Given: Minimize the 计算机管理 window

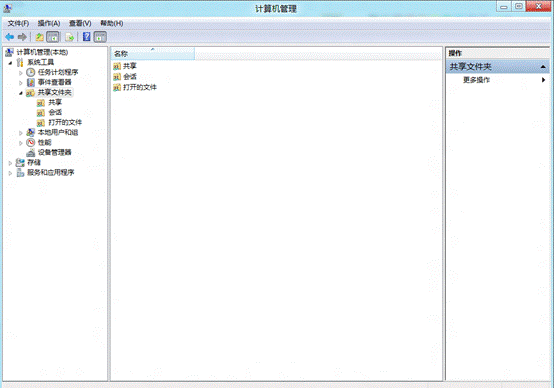Looking at the screenshot, I should (x=504, y=6).
